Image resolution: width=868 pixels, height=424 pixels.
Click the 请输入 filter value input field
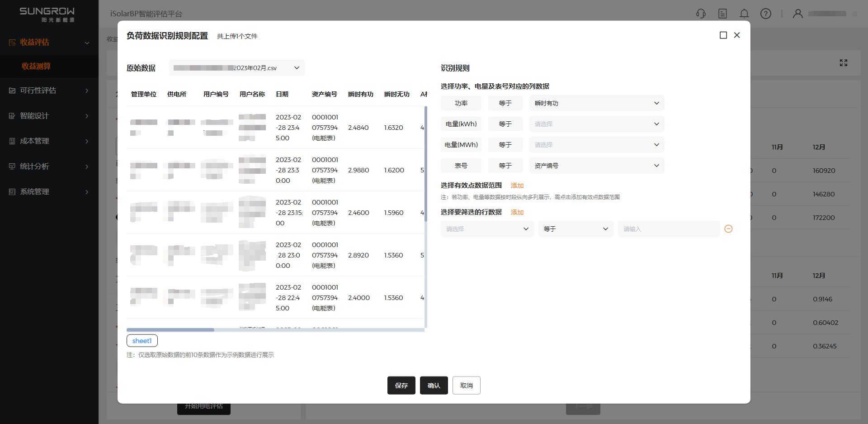click(668, 229)
